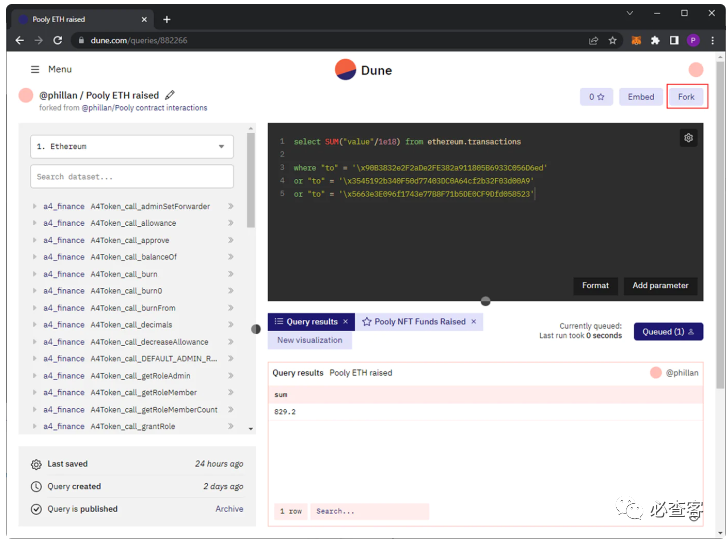Expand A4Token_call_burnFrom table

34,308
